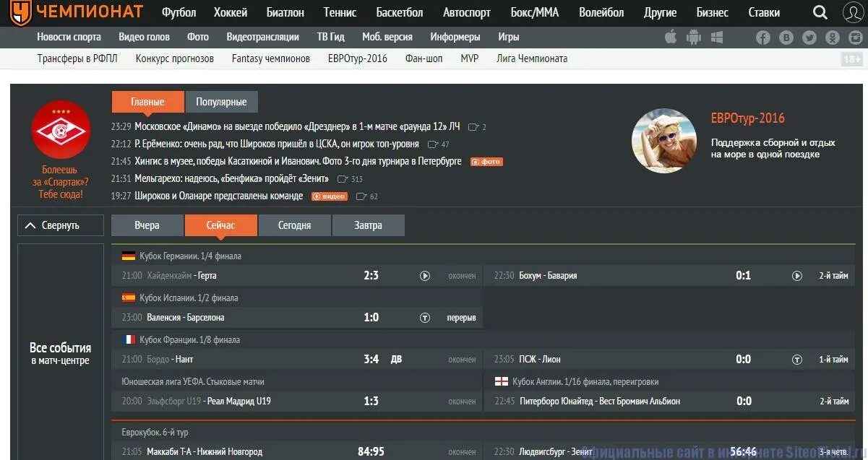Open the Odnoklassniki social icon
The width and height of the screenshot is (868, 460).
(833, 38)
